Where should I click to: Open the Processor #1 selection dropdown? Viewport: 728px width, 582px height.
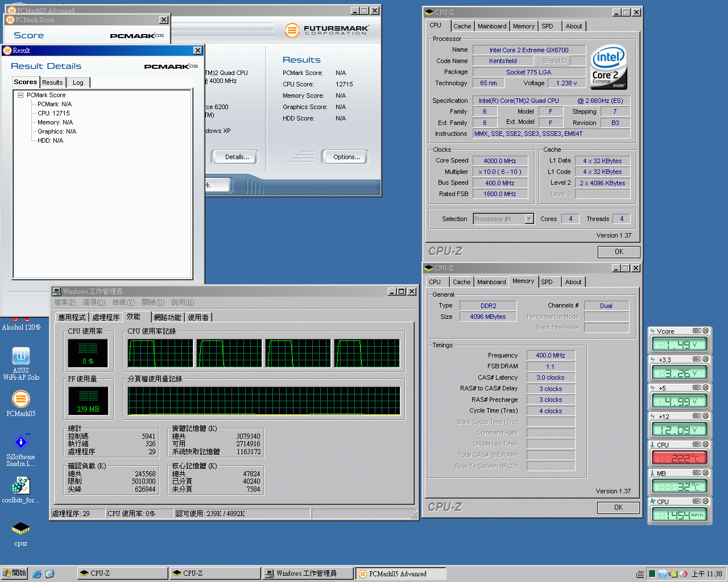(529, 219)
